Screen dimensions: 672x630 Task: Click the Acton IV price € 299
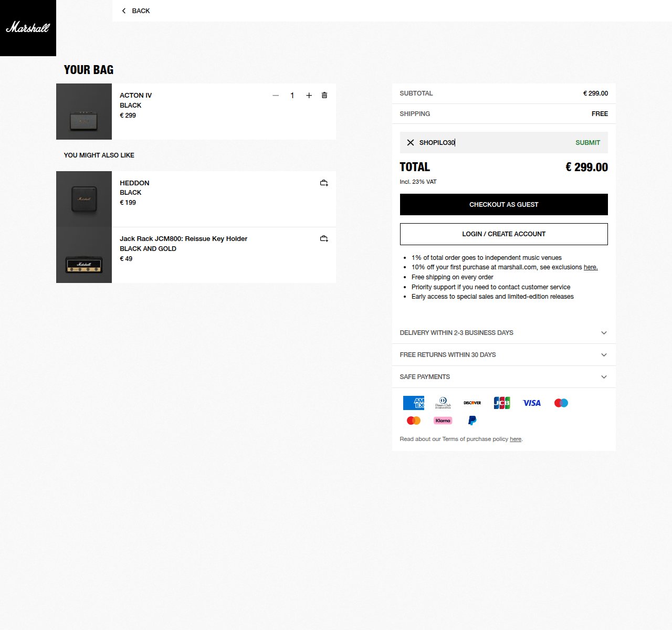click(x=128, y=115)
